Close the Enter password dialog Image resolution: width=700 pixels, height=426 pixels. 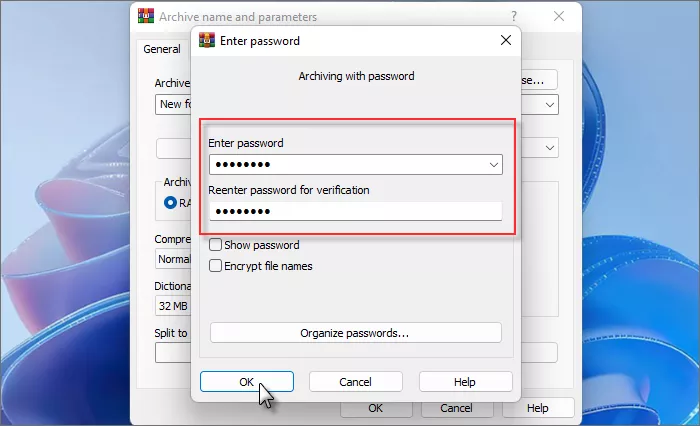pyautogui.click(x=505, y=41)
